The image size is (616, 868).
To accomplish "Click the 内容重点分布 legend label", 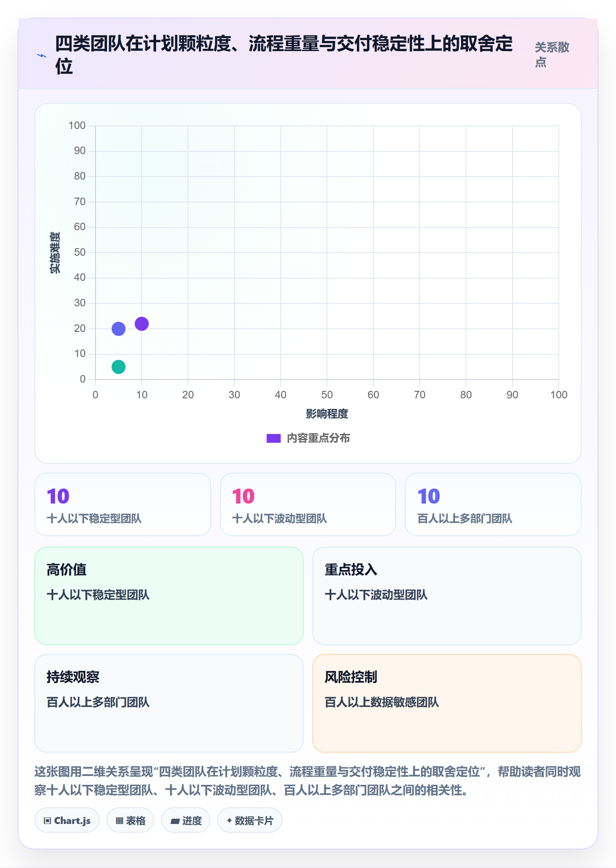I will [x=318, y=438].
